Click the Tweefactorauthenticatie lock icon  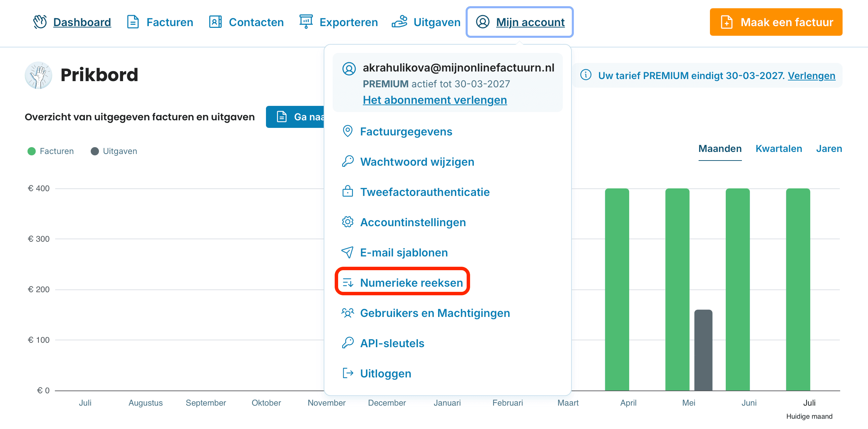pyautogui.click(x=348, y=191)
